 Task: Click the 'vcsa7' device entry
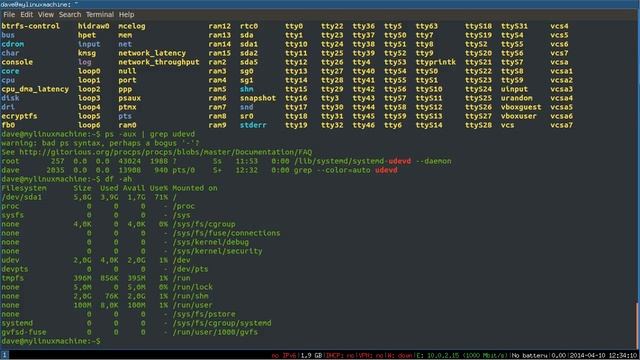tap(561, 125)
